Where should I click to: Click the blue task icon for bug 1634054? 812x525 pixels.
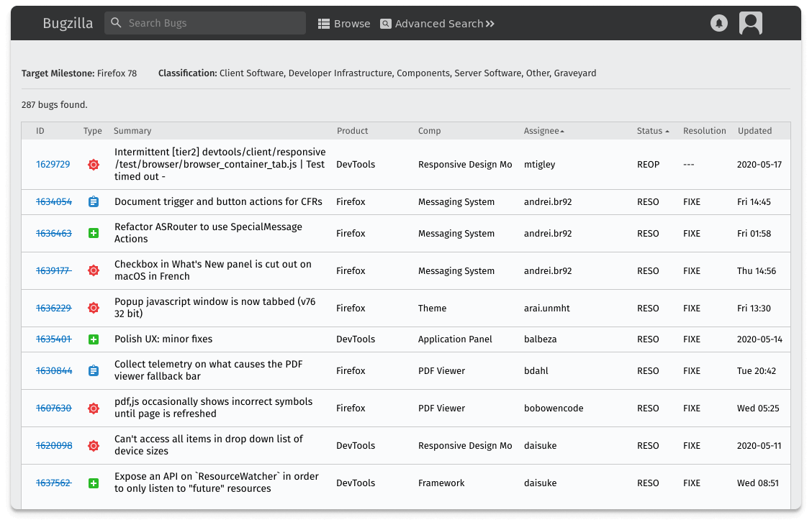point(93,202)
